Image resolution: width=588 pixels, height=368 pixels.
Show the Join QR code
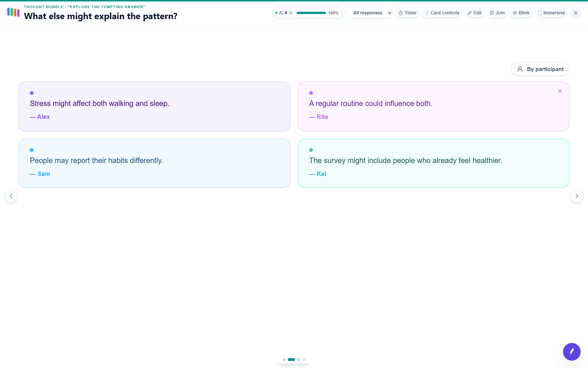pyautogui.click(x=497, y=13)
